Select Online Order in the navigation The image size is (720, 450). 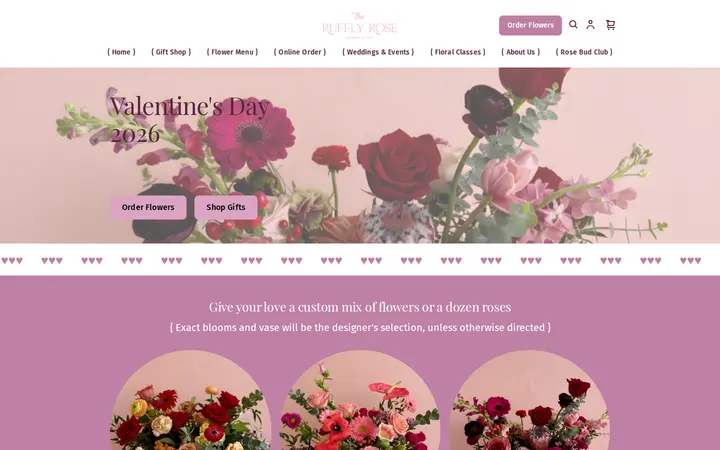pyautogui.click(x=300, y=52)
